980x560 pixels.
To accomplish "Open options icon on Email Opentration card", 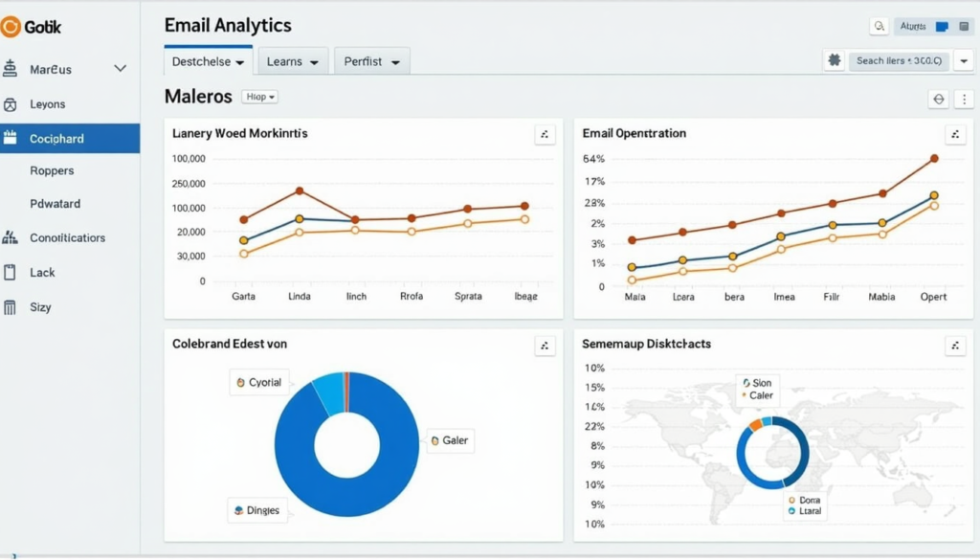I will (955, 134).
